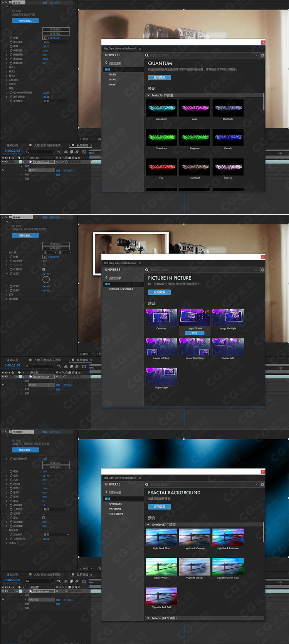Image resolution: width=289 pixels, height=644 pixels.
Task: Select the MIXED category in the Quantum dashboard
Action: coord(113,80)
